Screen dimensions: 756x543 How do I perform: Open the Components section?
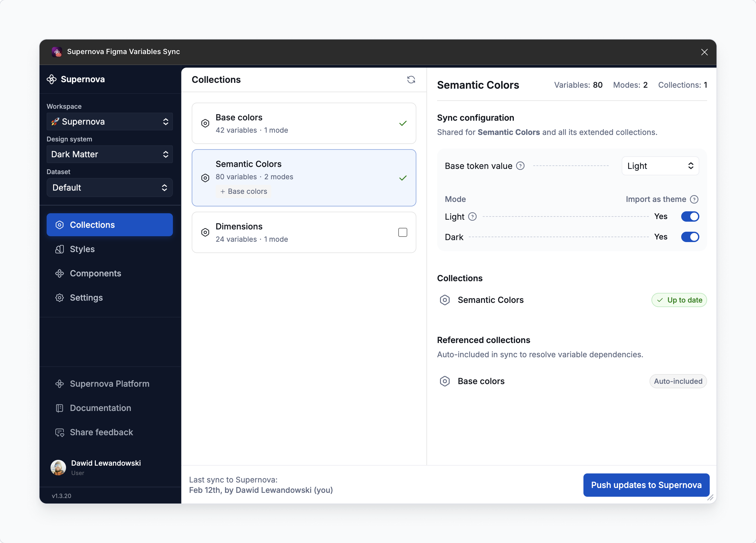95,273
